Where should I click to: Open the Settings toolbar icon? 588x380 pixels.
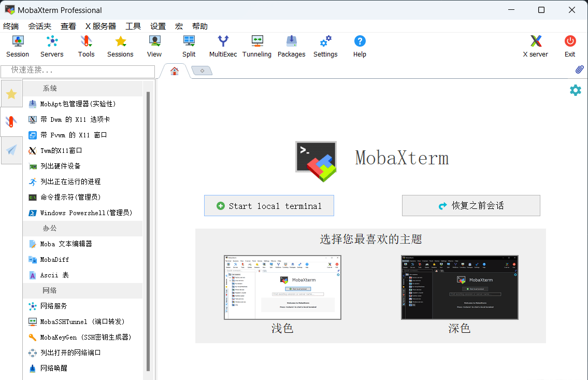click(325, 47)
